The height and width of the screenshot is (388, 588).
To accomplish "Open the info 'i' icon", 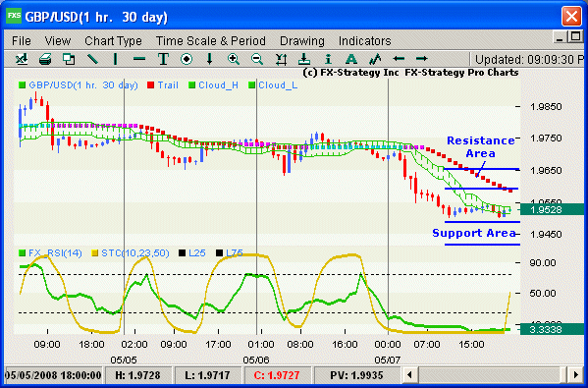I will 328,59.
